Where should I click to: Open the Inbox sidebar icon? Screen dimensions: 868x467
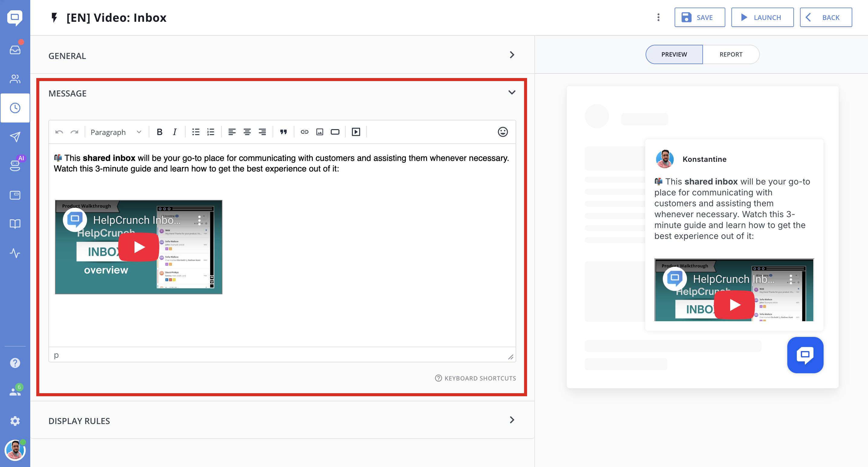[15, 50]
